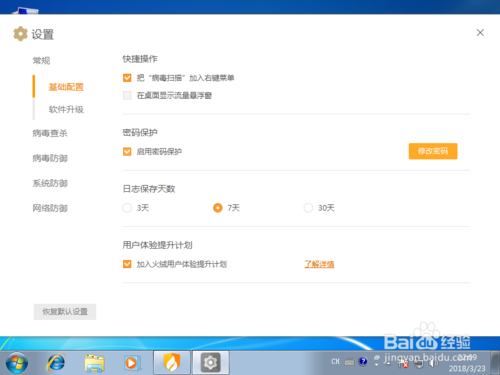This screenshot has width=500, height=375.
Task: Click the 修改密码 button
Action: tap(433, 151)
